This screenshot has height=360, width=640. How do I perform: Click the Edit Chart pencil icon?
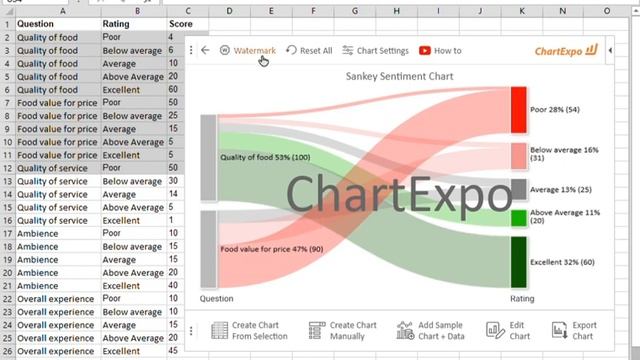point(495,331)
